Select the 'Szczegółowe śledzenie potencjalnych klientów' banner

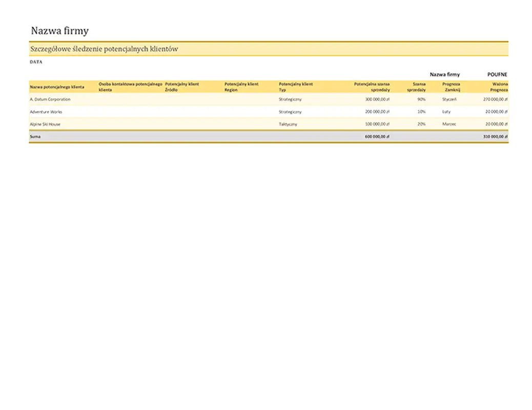pyautogui.click(x=104, y=49)
